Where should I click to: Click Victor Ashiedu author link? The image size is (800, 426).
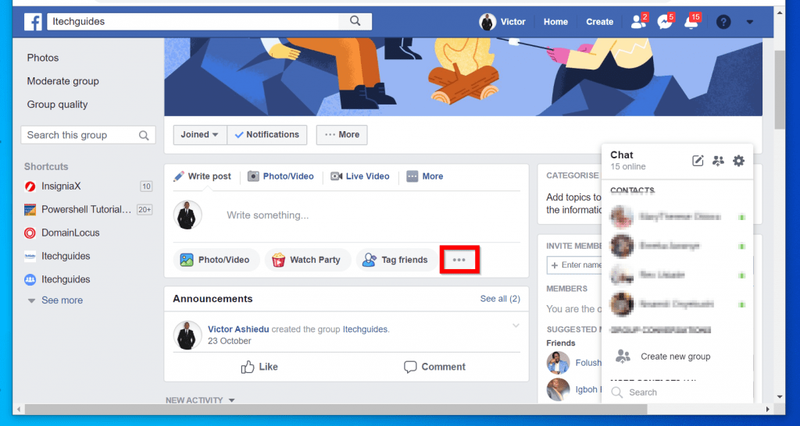click(x=238, y=330)
